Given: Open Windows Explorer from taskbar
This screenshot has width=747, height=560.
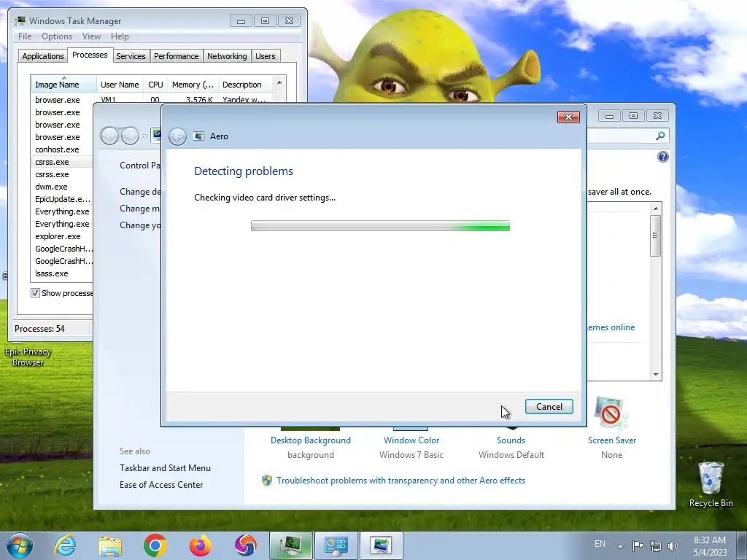Looking at the screenshot, I should pyautogui.click(x=110, y=545).
